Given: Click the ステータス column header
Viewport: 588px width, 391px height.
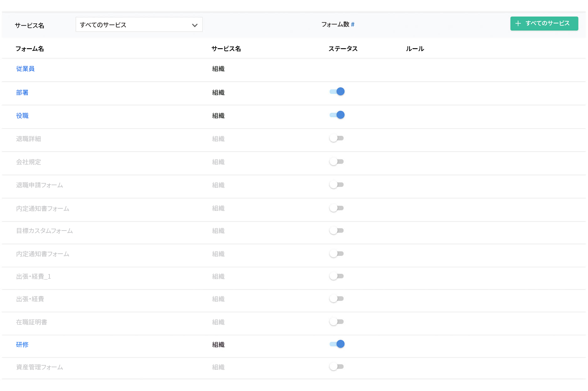Looking at the screenshot, I should coord(343,49).
